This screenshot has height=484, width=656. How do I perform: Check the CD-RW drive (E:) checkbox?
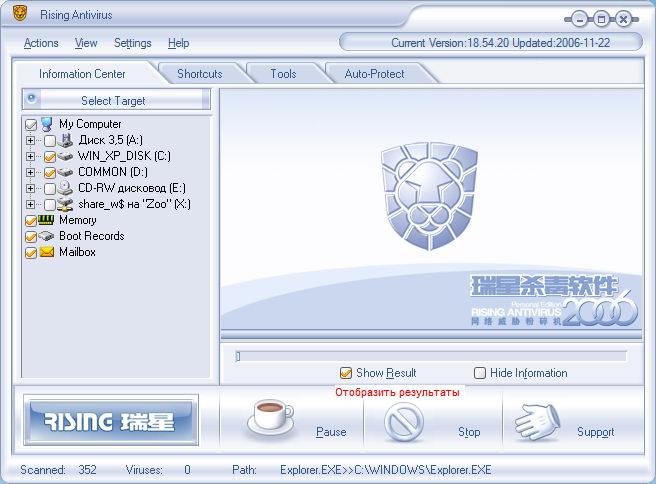(x=50, y=189)
